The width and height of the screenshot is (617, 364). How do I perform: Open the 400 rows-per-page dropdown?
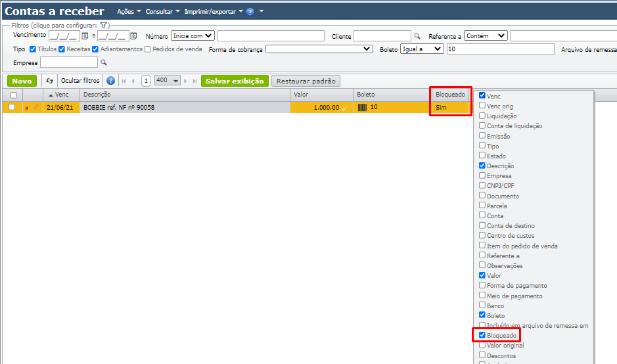[168, 81]
